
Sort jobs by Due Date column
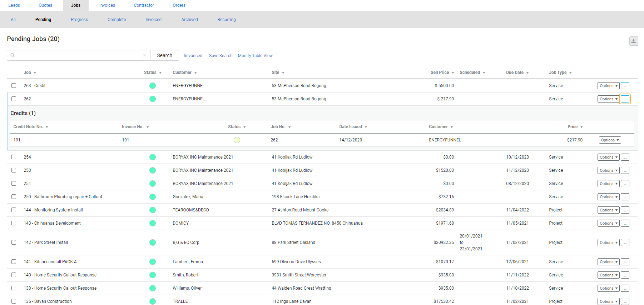[517, 72]
